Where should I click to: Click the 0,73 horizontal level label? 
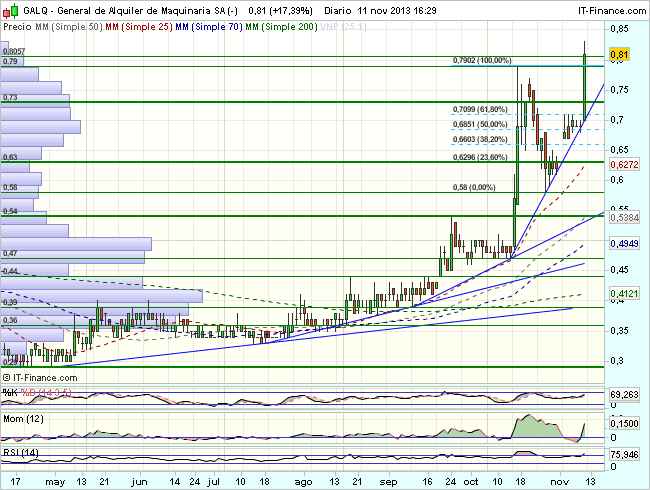tap(10, 97)
